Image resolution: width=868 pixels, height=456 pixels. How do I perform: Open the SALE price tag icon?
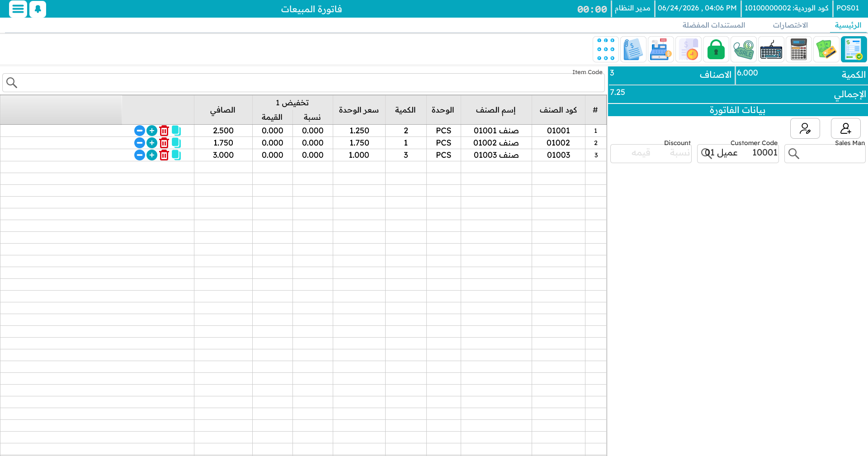[x=744, y=49]
